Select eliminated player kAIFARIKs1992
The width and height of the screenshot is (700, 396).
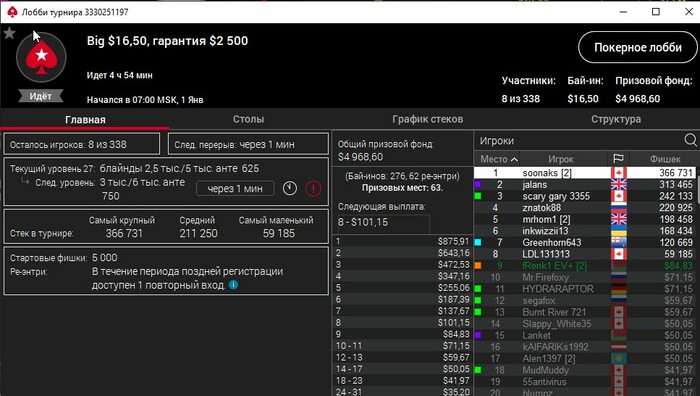pyautogui.click(x=584, y=347)
